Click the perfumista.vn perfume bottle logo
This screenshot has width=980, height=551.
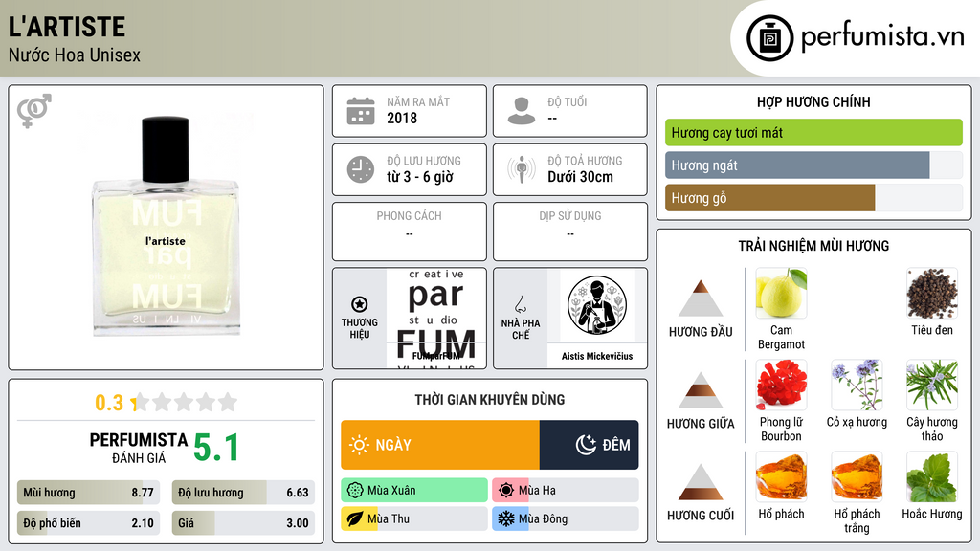[x=769, y=38]
